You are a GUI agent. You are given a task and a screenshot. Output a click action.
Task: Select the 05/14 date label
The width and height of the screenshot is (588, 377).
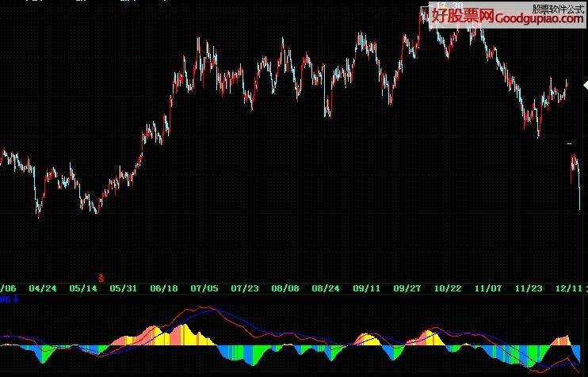83,288
